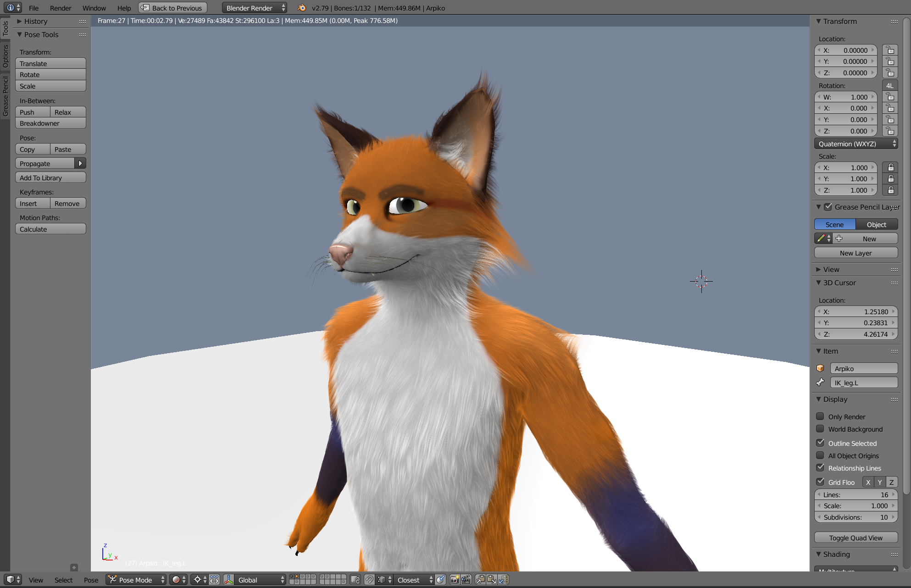The width and height of the screenshot is (911, 588).
Task: Select the Object grease pencil source tab
Action: [877, 224]
